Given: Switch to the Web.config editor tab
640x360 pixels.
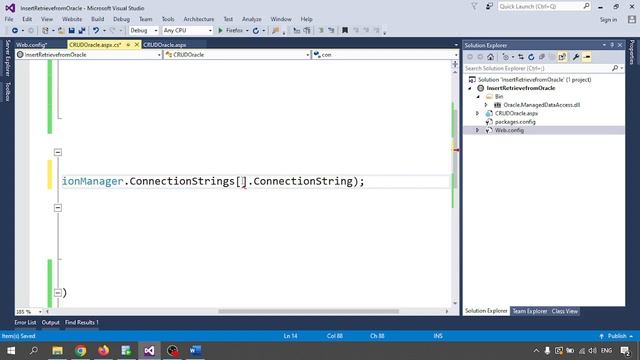Looking at the screenshot, I should point(32,45).
